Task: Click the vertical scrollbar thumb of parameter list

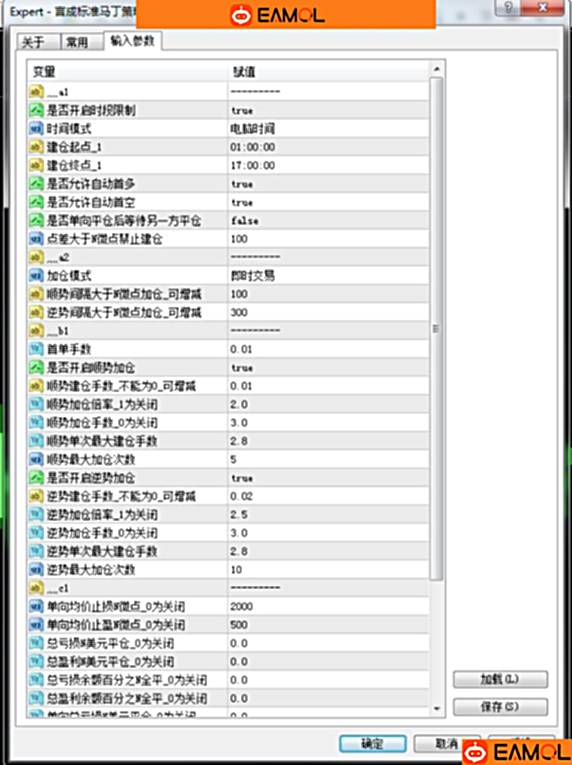Action: click(436, 329)
